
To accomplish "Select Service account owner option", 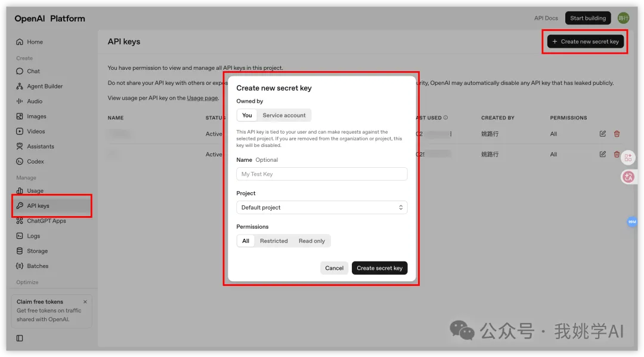I will [x=284, y=116].
